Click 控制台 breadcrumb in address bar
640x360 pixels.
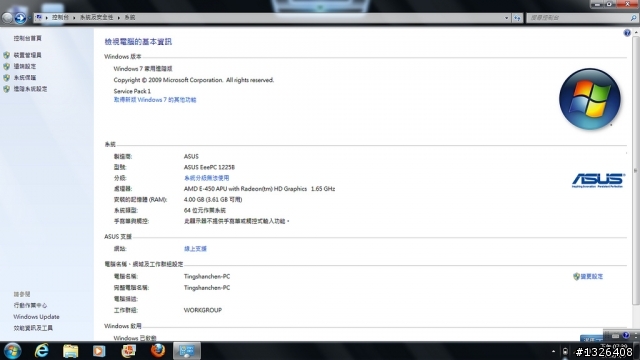60,18
